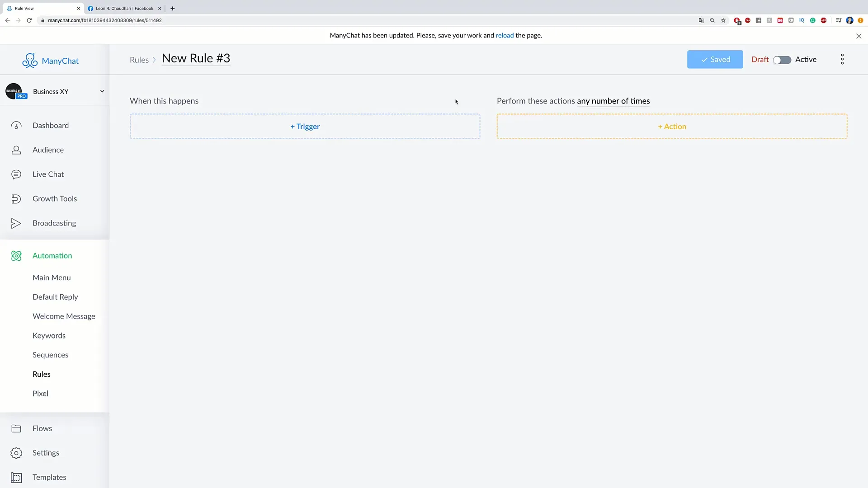Click the Add Action button
This screenshot has height=488, width=868.
(x=672, y=127)
